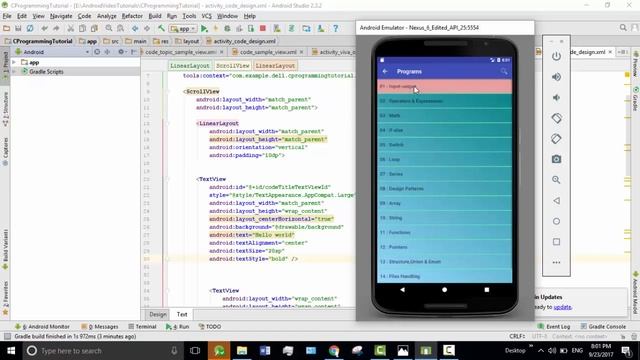
Task: Open the Navigate menu
Action: [x=61, y=16]
